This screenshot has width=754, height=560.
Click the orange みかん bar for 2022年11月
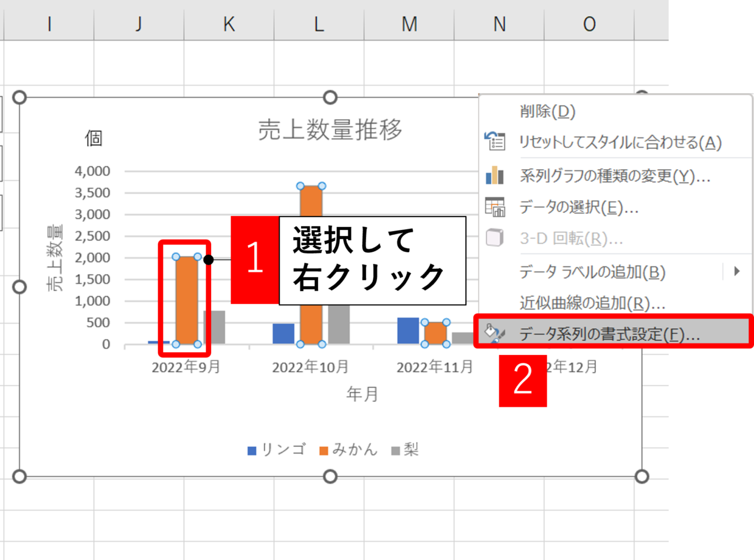click(x=435, y=333)
